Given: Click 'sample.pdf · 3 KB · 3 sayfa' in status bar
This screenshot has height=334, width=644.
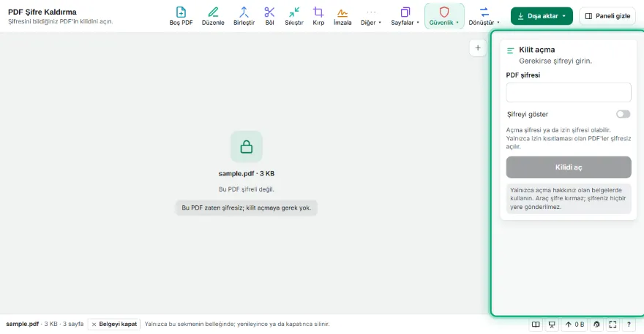Looking at the screenshot, I should [x=45, y=324].
